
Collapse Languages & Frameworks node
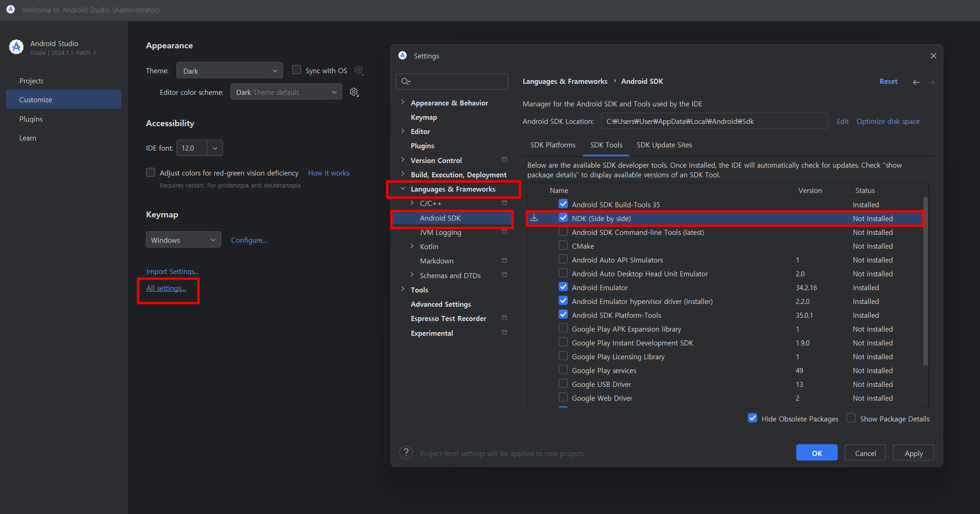(403, 189)
